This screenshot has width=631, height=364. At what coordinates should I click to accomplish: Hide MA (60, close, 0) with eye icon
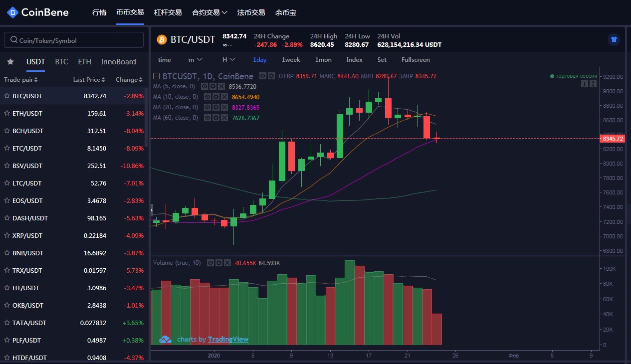point(208,118)
